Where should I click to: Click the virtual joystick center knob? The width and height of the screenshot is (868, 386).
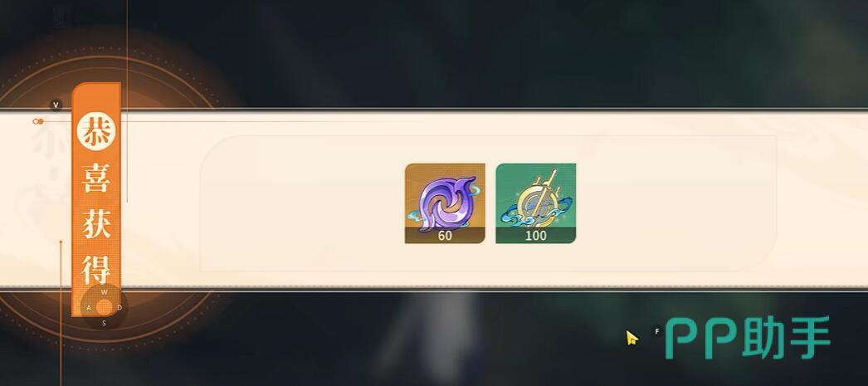pos(104,307)
